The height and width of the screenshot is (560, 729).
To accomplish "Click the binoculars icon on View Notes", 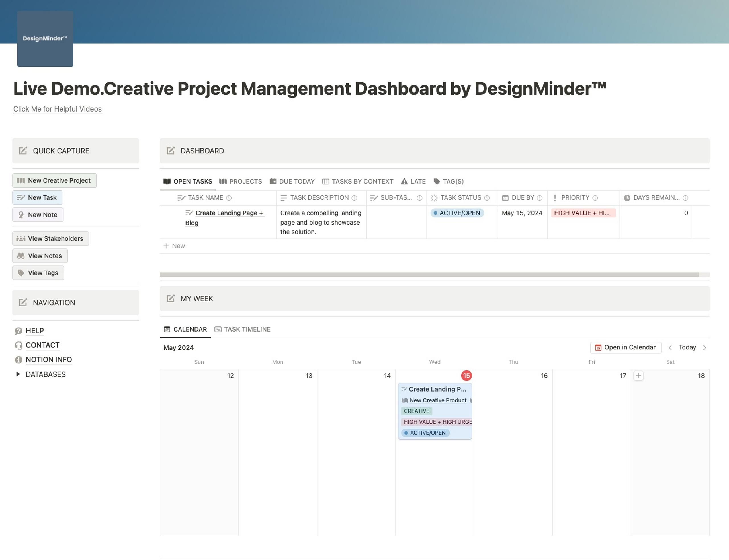I will click(x=21, y=256).
